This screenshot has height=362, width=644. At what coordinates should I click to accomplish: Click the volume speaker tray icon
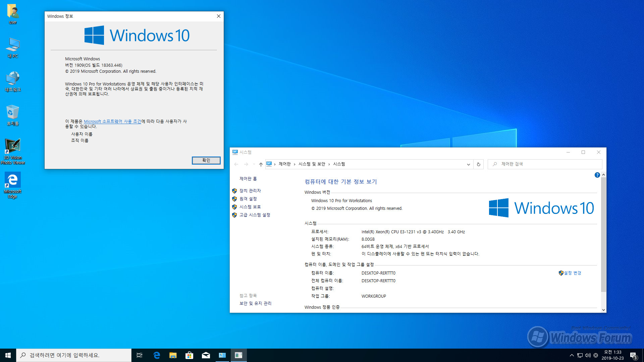588,355
